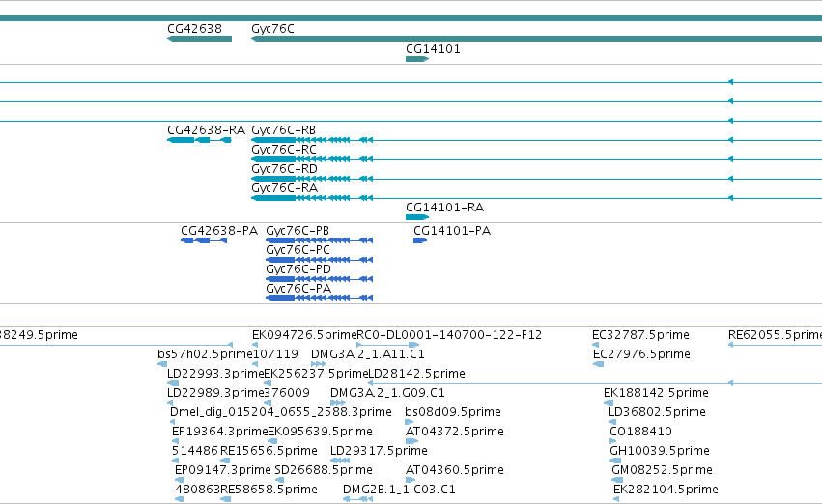822x504 pixels.
Task: Select the Gyc76C-PD coding sequence label
Action: [298, 269]
